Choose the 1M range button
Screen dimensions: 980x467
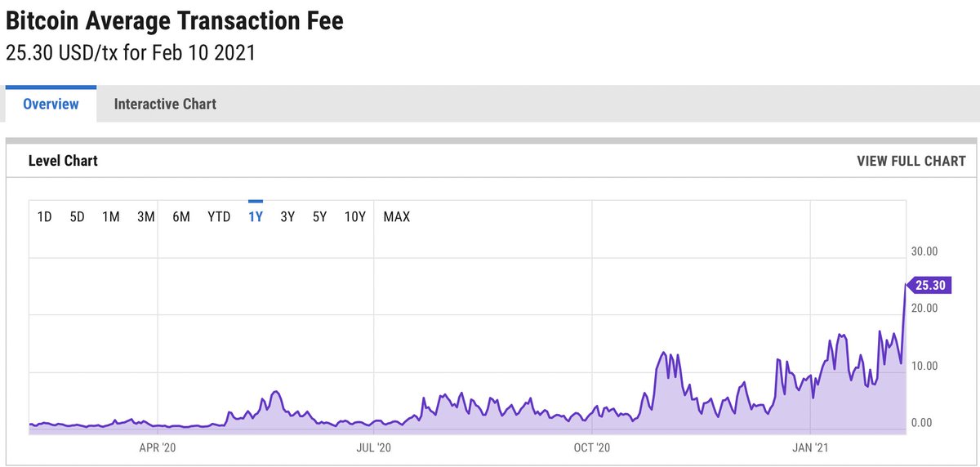pos(111,216)
